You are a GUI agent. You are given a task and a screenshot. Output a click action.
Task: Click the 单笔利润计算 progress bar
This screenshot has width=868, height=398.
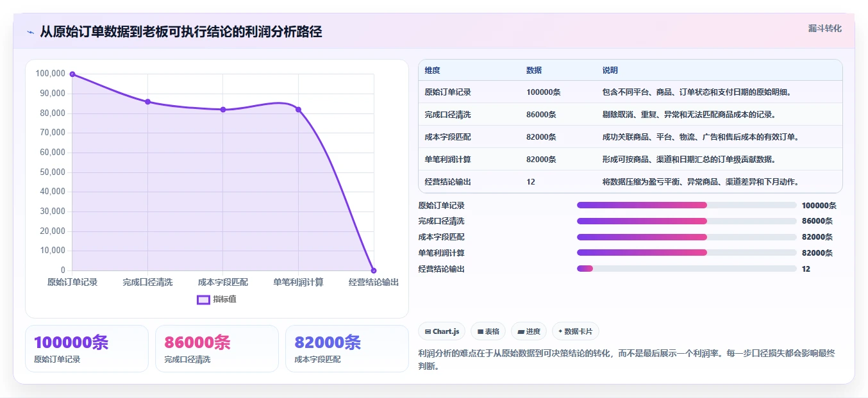(687, 253)
